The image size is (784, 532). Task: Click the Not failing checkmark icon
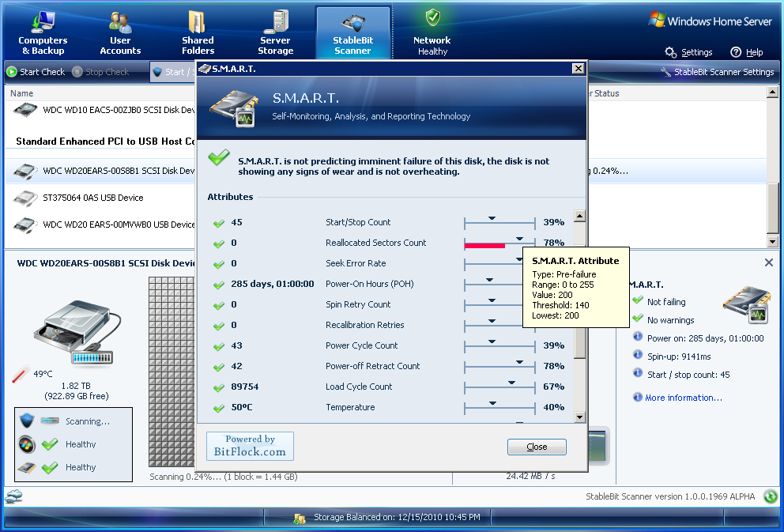pos(638,300)
